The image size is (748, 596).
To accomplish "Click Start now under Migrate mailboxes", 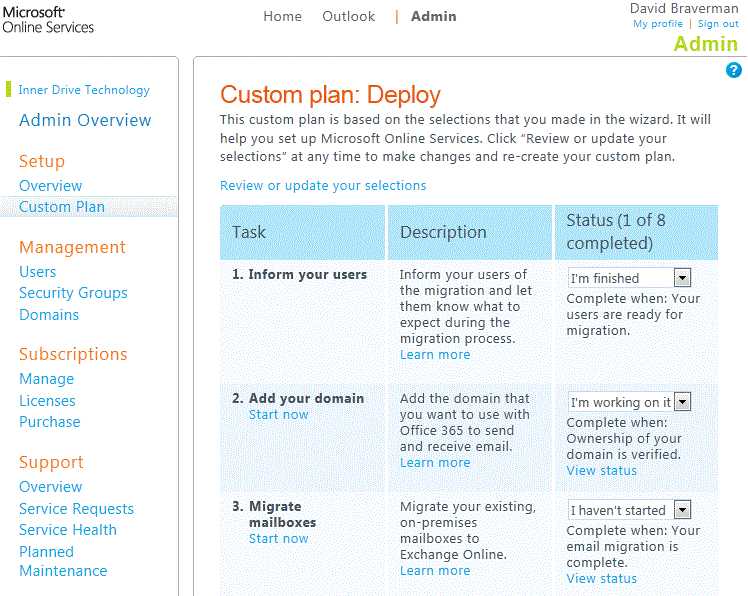I will [279, 538].
